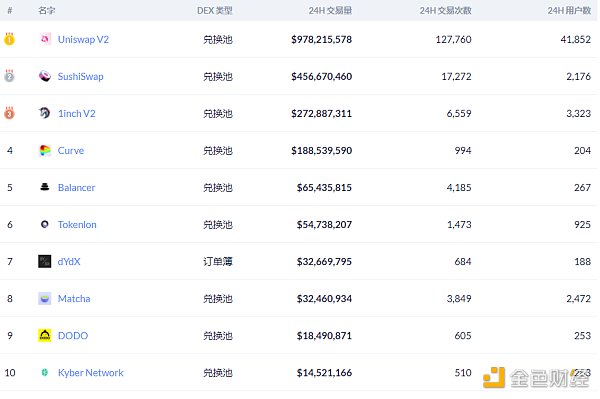Click the Uniswap V2 logo icon
Image resolution: width=600 pixels, height=399 pixels.
pyautogui.click(x=45, y=39)
